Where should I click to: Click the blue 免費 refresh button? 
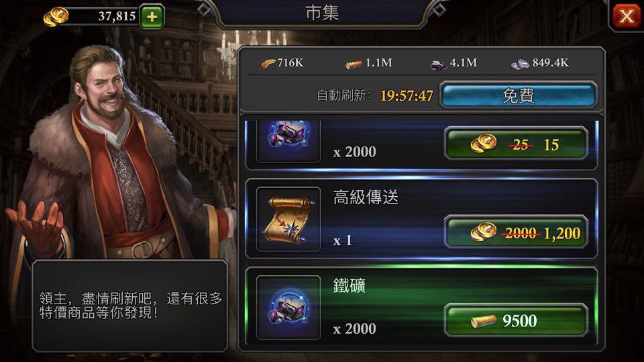coord(519,95)
